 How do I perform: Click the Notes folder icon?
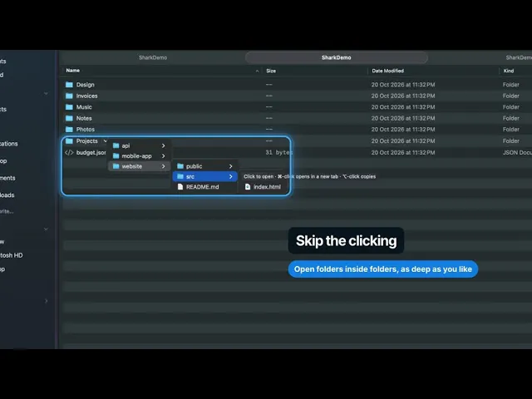tap(69, 118)
